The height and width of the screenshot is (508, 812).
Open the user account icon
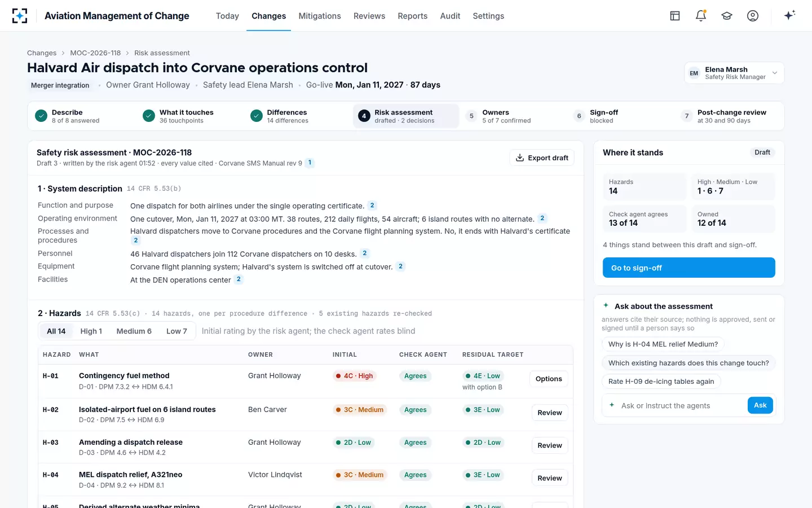[753, 16]
